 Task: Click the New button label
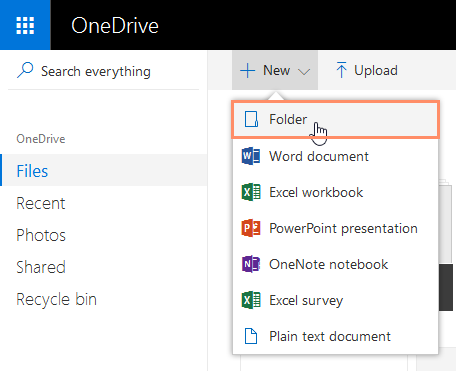click(x=276, y=70)
